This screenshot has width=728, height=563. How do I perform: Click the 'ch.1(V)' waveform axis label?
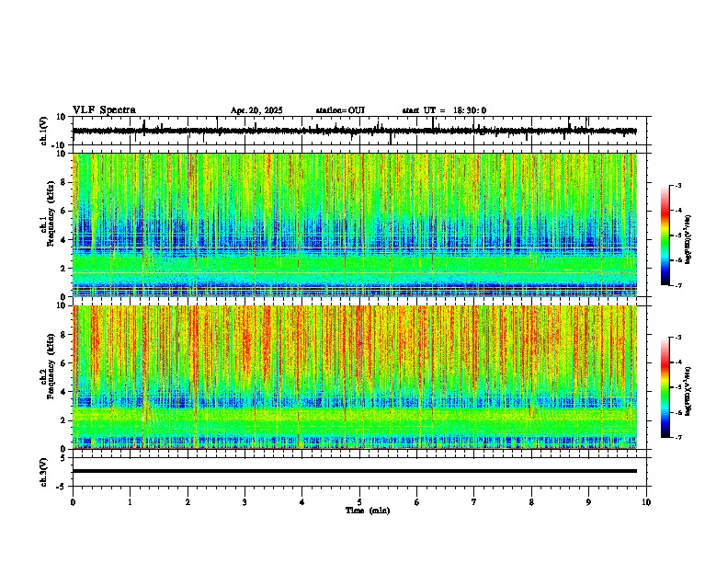[x=44, y=131]
